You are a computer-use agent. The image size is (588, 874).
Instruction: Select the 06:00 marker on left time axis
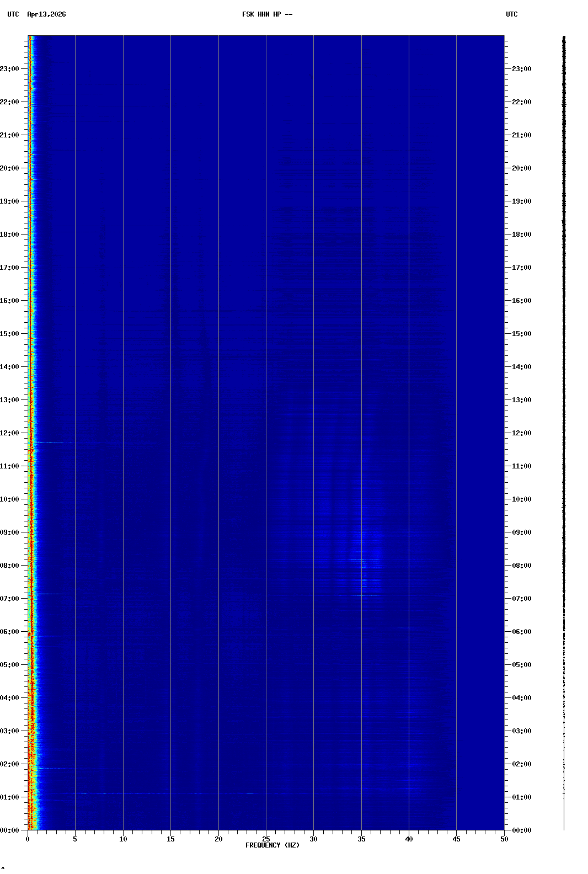[10, 632]
